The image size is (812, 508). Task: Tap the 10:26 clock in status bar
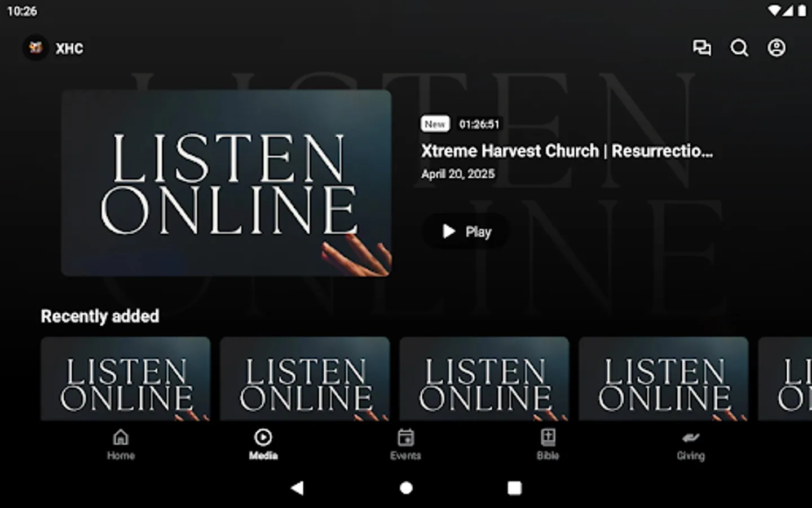coord(22,11)
